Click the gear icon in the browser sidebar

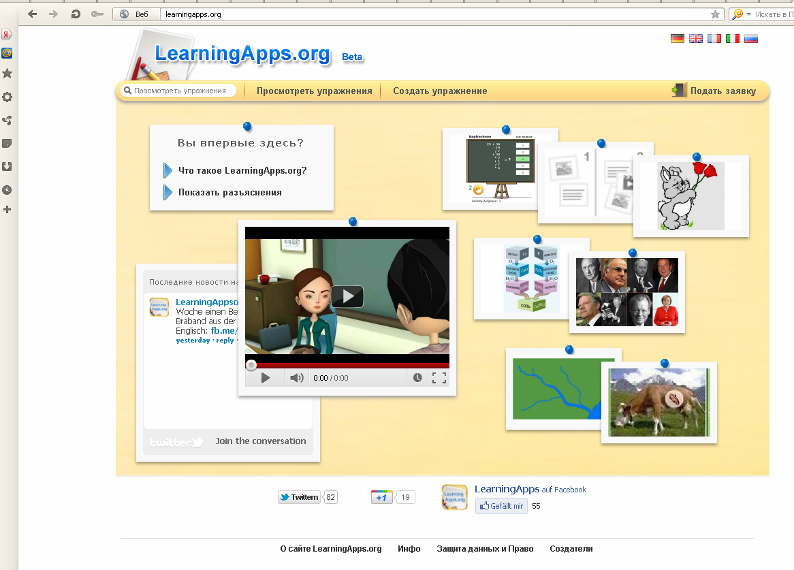(7, 97)
